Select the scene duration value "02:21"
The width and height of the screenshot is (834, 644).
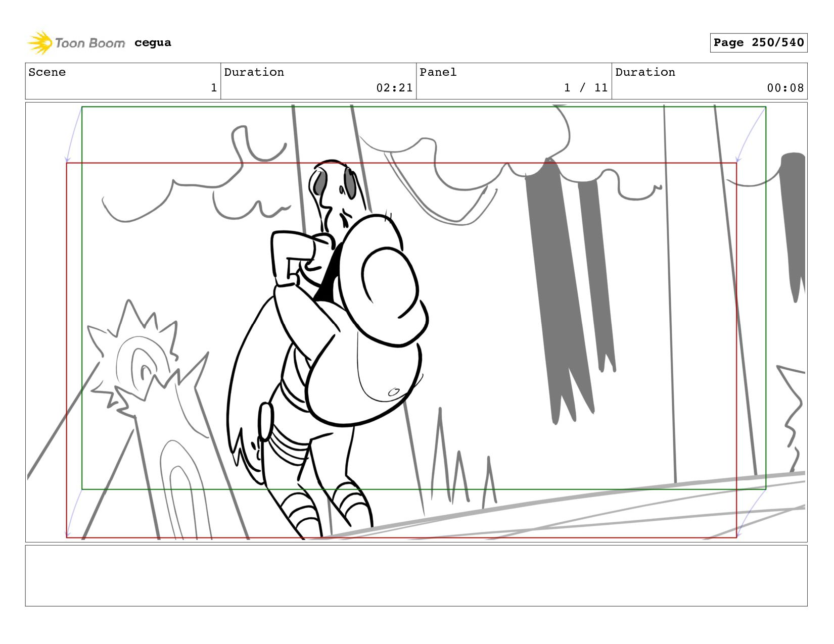tap(394, 88)
